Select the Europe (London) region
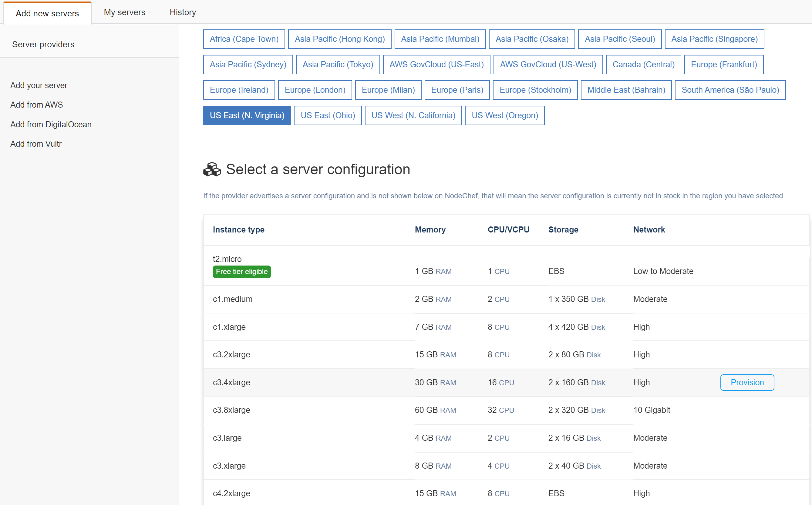 click(x=315, y=90)
